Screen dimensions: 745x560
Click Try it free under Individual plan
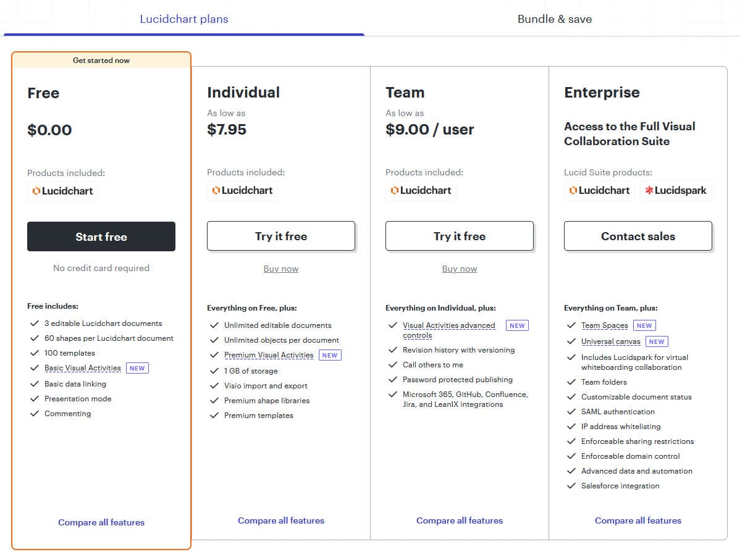pyautogui.click(x=281, y=236)
